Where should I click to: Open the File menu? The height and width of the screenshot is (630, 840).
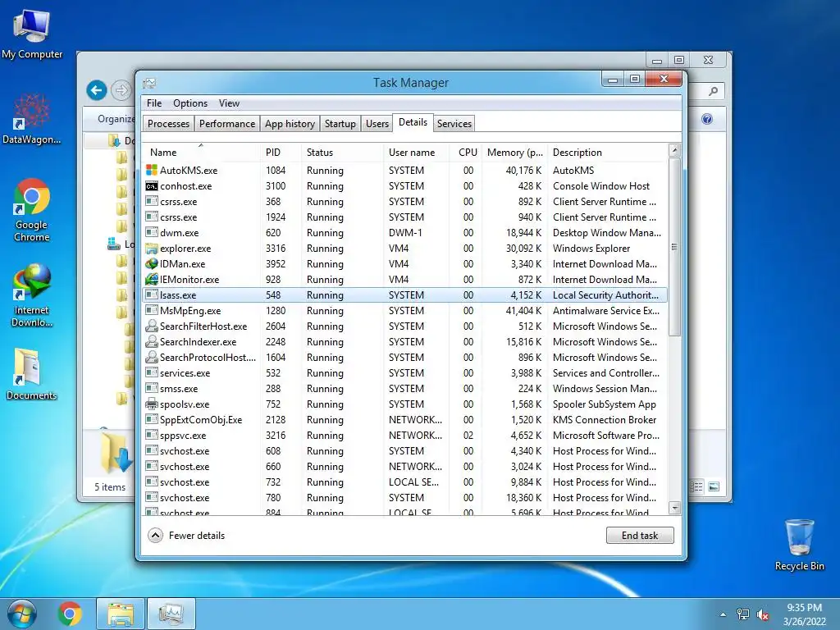pos(154,103)
